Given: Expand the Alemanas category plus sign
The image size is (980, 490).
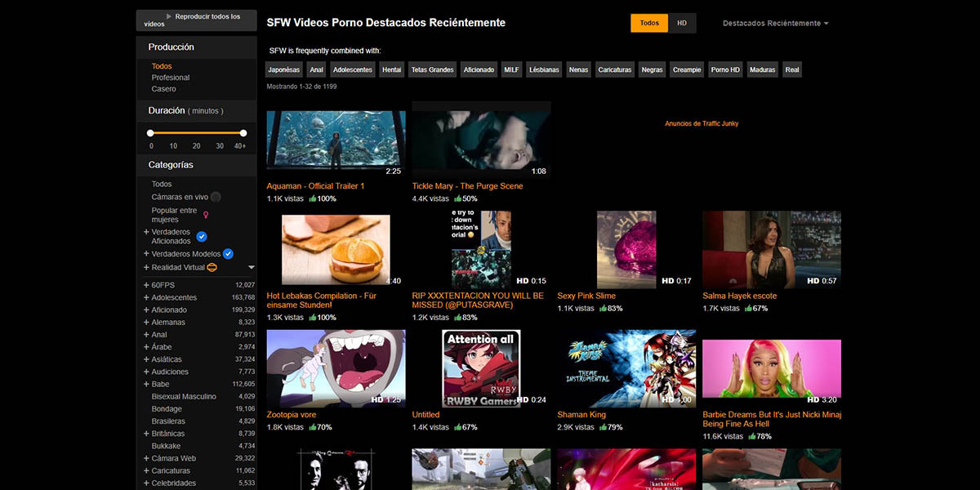Looking at the screenshot, I should (146, 322).
